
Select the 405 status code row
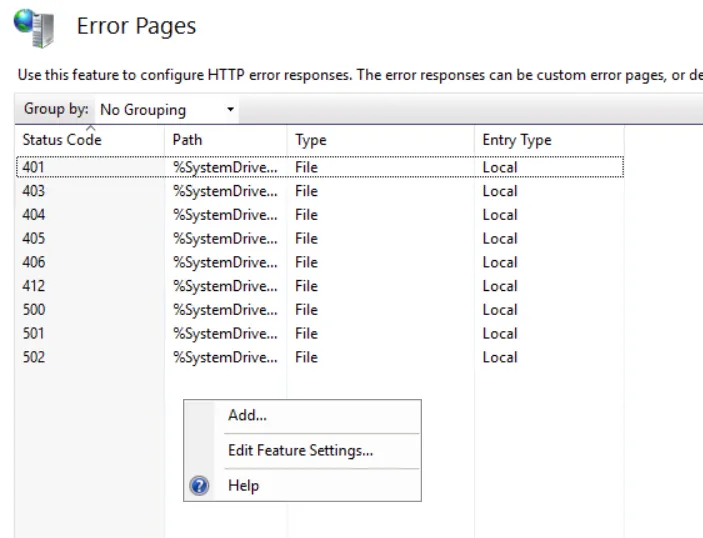click(320, 239)
